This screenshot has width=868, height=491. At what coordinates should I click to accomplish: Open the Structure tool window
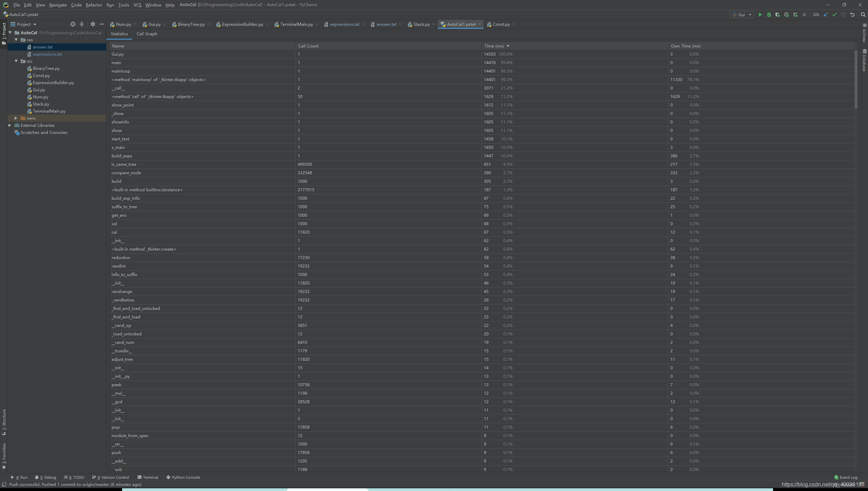click(4, 422)
